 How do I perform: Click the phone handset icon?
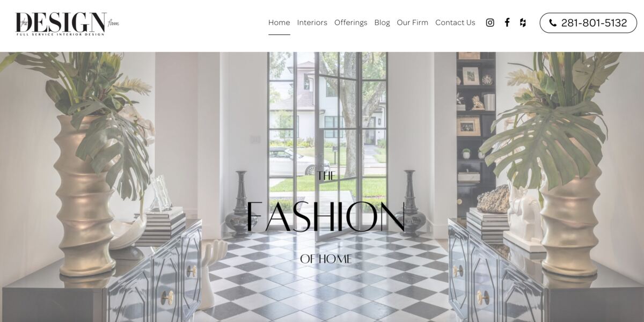pos(553,23)
